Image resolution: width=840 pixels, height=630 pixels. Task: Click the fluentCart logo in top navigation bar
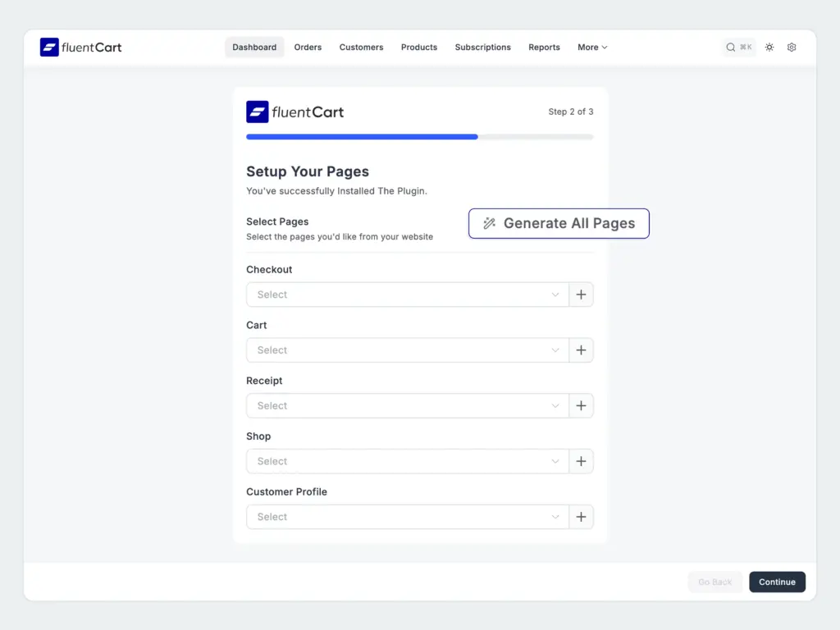click(81, 47)
